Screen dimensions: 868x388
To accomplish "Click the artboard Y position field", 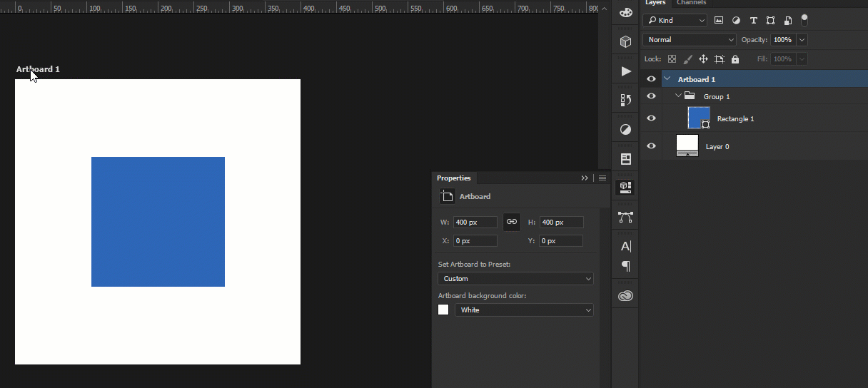I will coord(561,241).
